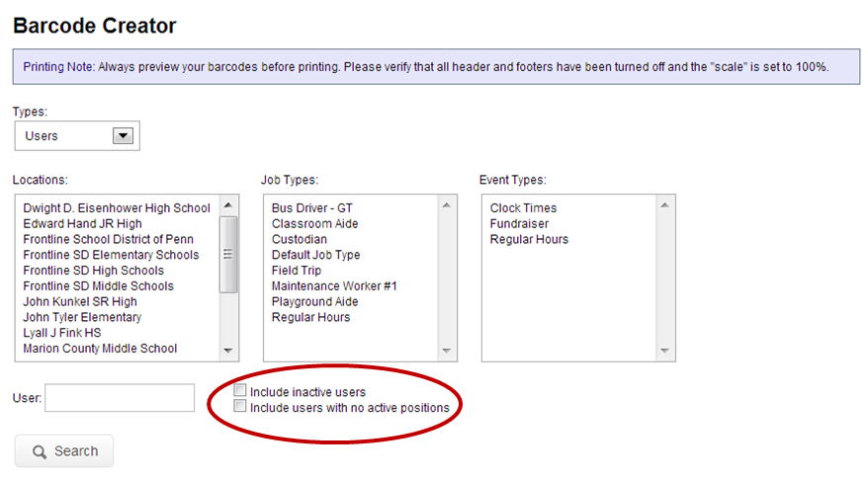Enable Include inactive users checkbox
This screenshot has width=868, height=479.
point(239,390)
